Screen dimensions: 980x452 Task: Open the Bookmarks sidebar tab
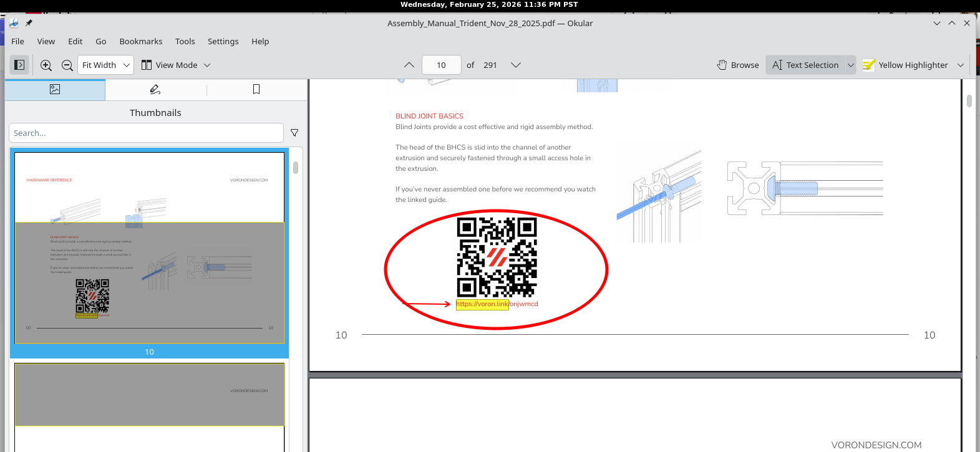point(256,90)
